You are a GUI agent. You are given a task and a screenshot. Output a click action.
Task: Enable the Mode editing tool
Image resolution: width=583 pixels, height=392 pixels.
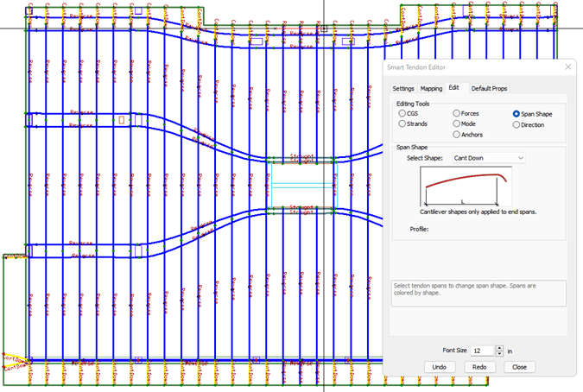(x=457, y=123)
